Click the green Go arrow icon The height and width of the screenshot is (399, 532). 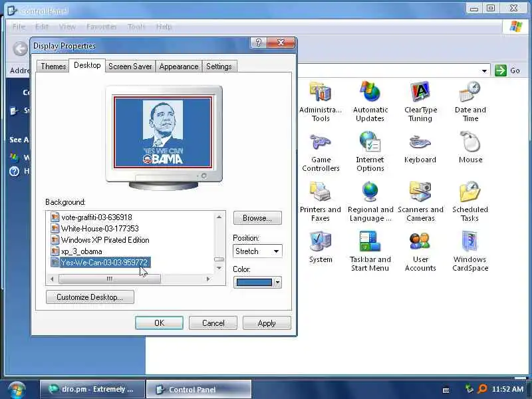(501, 70)
